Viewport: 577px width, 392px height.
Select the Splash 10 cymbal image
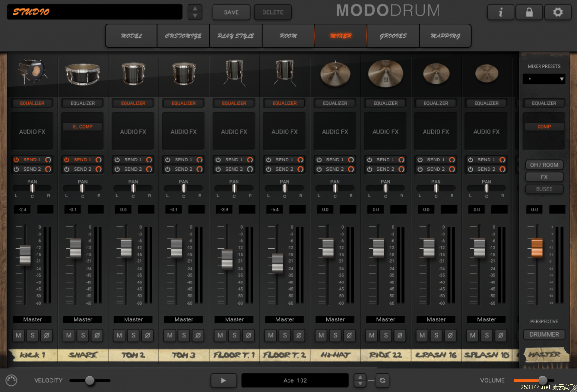click(487, 73)
